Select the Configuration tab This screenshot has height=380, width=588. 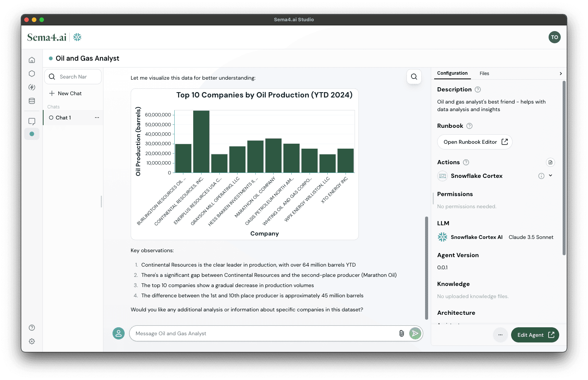452,73
